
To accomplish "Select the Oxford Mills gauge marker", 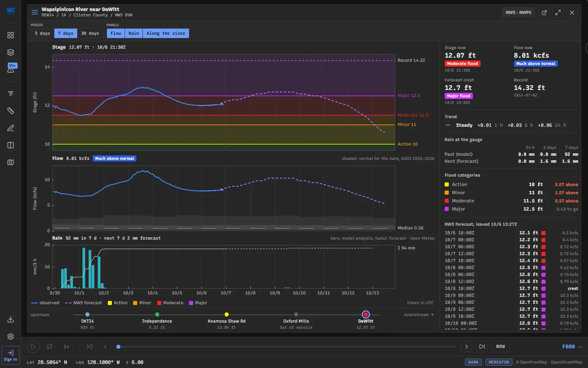I will click(x=296, y=315).
